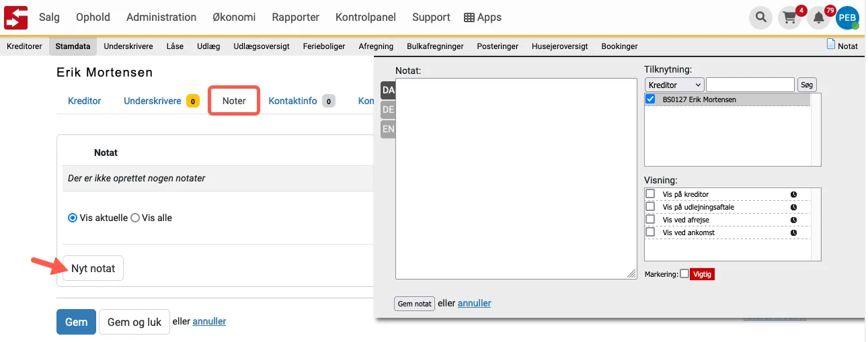The image size is (868, 342).
Task: Select the Vis aktuelle radio button
Action: (73, 218)
